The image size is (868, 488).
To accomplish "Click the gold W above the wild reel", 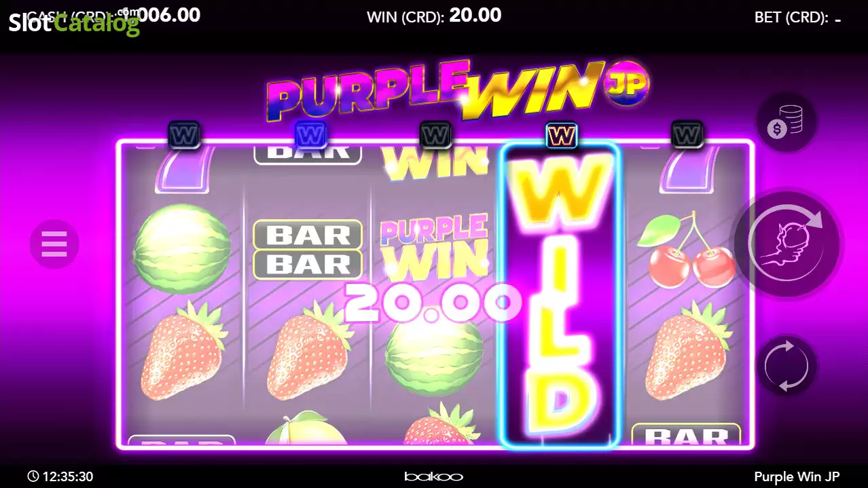I will 561,135.
